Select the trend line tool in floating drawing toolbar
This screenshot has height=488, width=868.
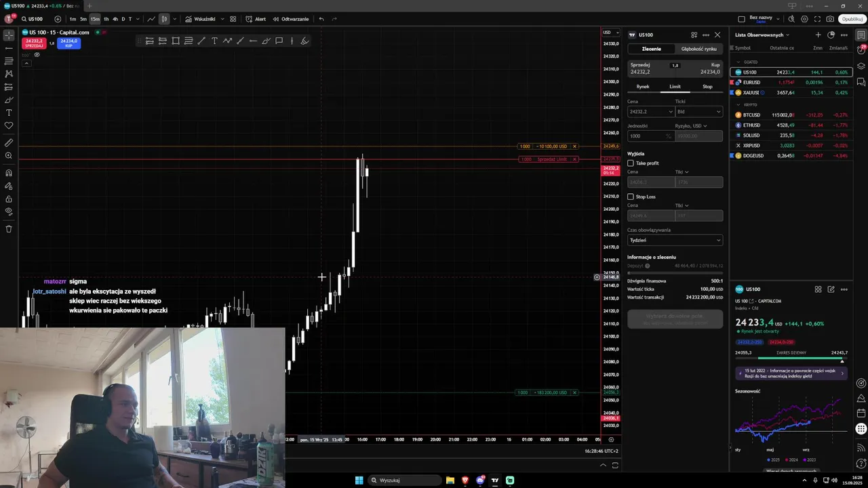(201, 41)
